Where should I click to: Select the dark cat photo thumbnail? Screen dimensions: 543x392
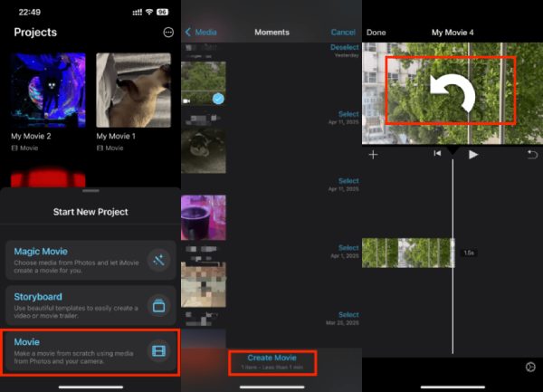coord(204,150)
